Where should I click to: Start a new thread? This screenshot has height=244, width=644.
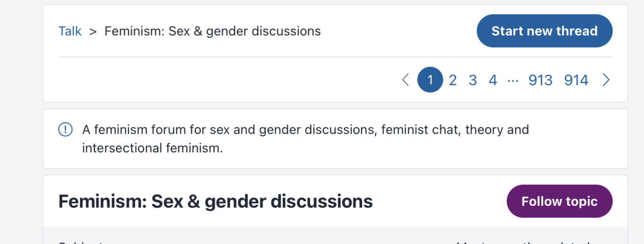click(544, 31)
